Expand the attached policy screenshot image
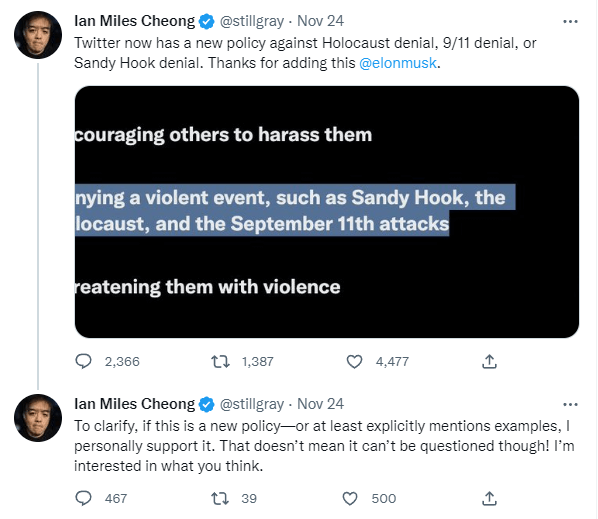Screen dimensions: 598x519 pyautogui.click(x=327, y=212)
